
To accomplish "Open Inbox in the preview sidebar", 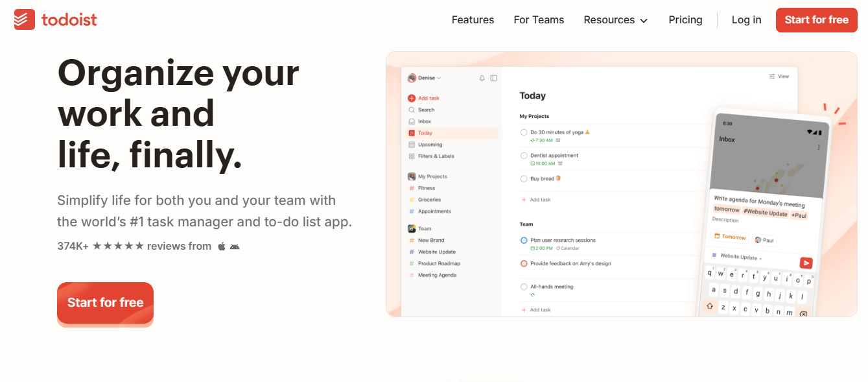I will point(419,121).
